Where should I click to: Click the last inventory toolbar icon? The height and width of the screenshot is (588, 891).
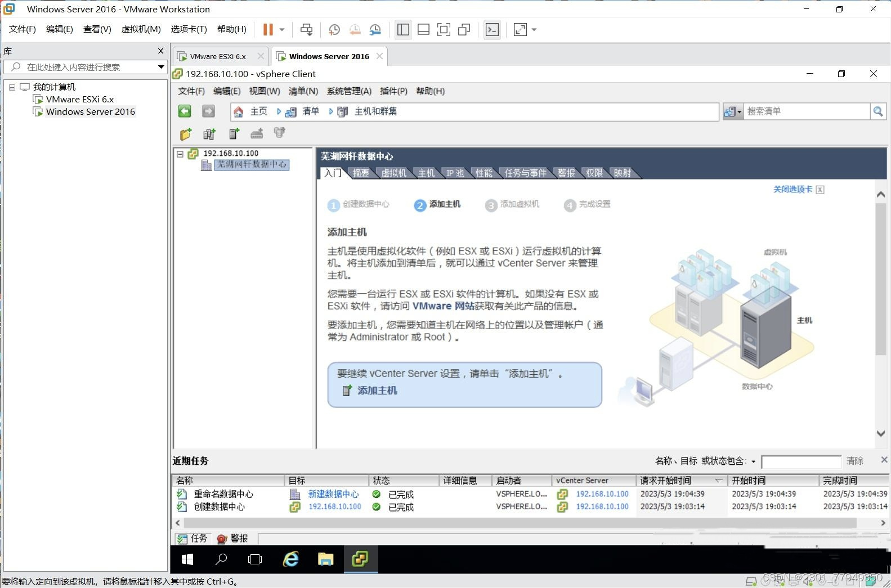point(279,133)
